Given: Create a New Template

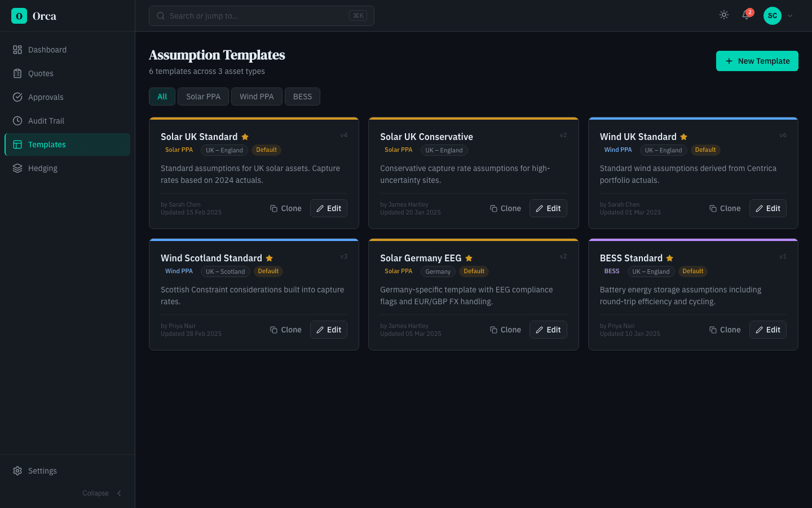Looking at the screenshot, I should pos(757,61).
